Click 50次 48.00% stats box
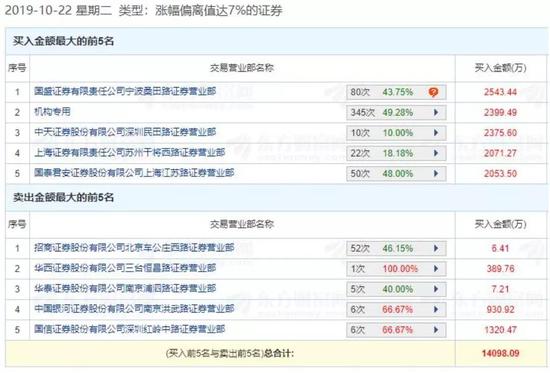 396,174
